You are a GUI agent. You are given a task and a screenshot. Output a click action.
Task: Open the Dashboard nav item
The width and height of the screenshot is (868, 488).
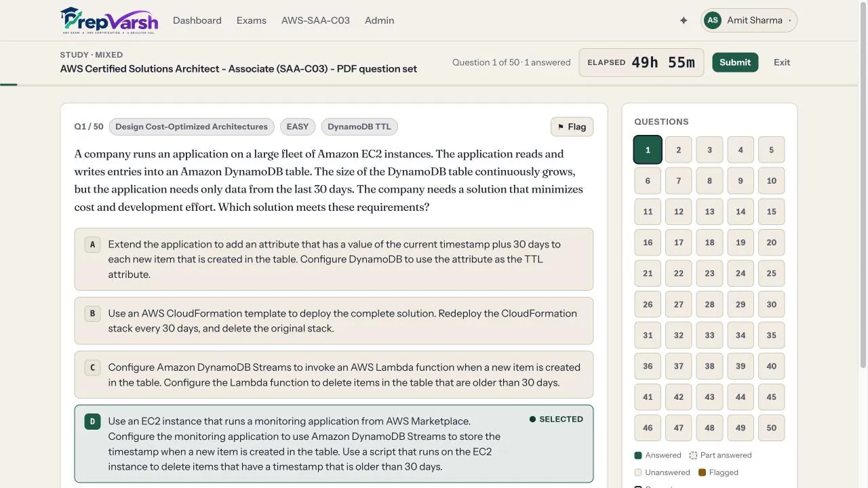click(x=197, y=20)
